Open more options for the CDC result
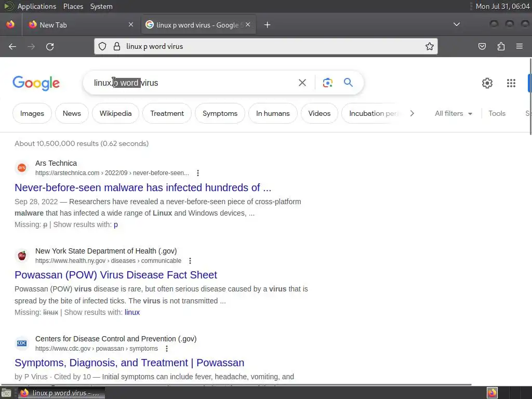 [x=167, y=349]
